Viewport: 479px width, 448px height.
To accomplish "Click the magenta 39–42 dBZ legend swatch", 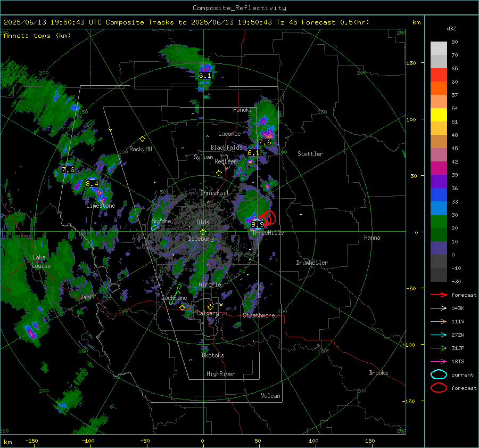I will (439, 168).
